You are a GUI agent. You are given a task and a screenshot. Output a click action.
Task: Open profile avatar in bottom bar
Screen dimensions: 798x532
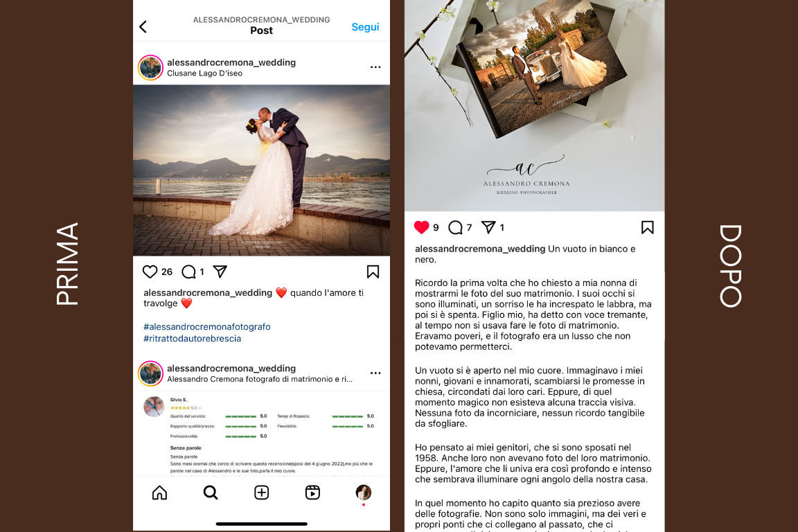[364, 493]
